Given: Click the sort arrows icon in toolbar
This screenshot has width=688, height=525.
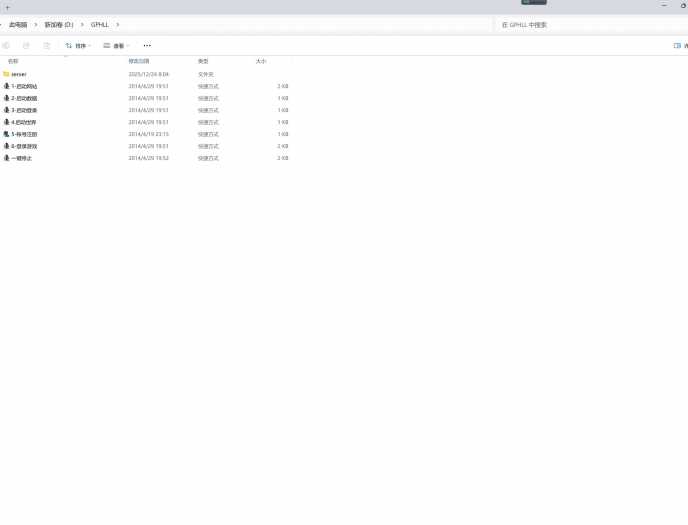Looking at the screenshot, I should coord(68,46).
